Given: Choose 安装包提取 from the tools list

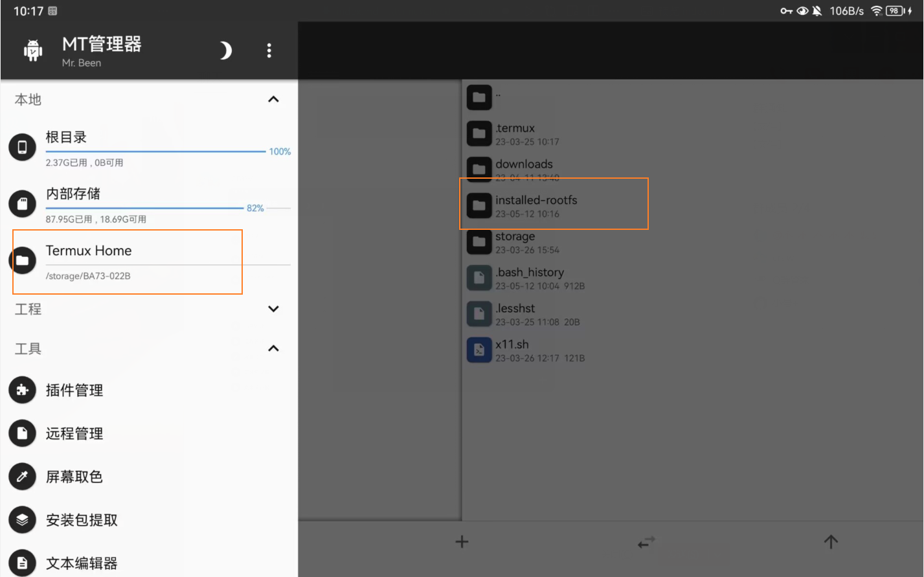Looking at the screenshot, I should [x=82, y=520].
